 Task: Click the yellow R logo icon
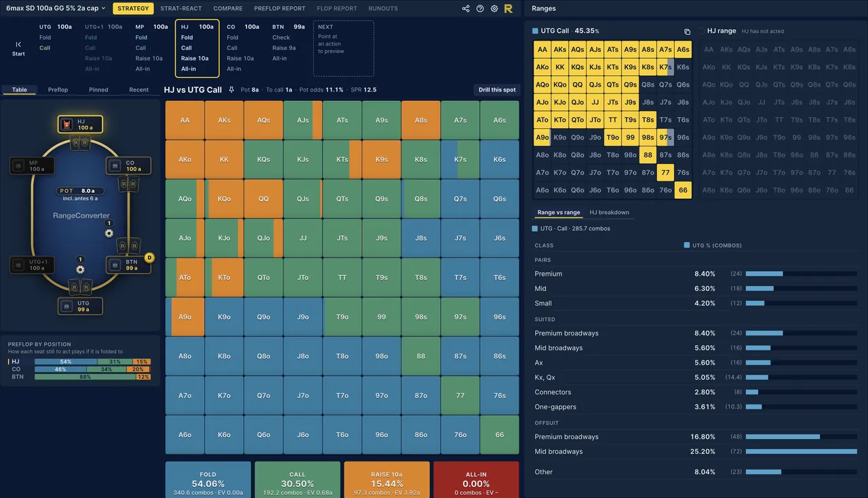508,9
